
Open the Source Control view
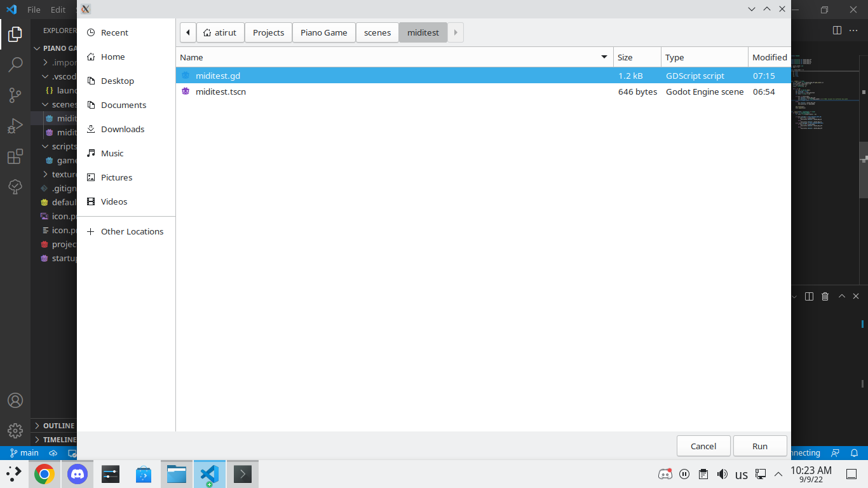15,95
